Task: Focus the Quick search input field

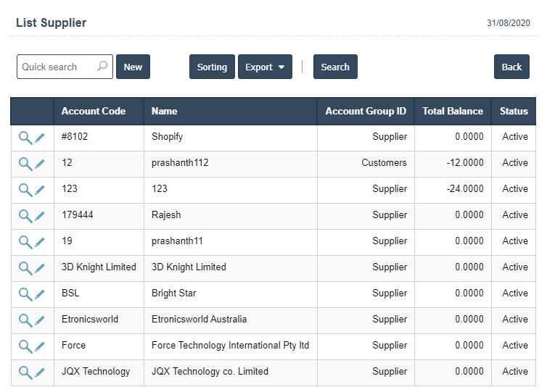Action: click(x=57, y=67)
